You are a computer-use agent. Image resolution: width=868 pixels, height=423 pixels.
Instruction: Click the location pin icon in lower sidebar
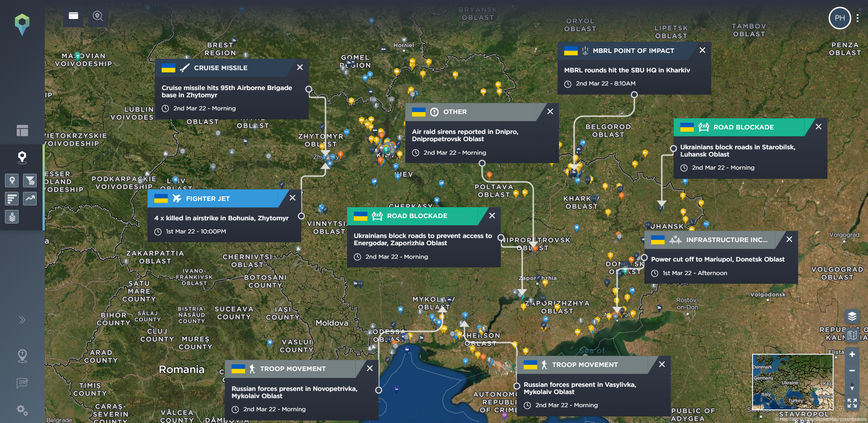[22, 356]
